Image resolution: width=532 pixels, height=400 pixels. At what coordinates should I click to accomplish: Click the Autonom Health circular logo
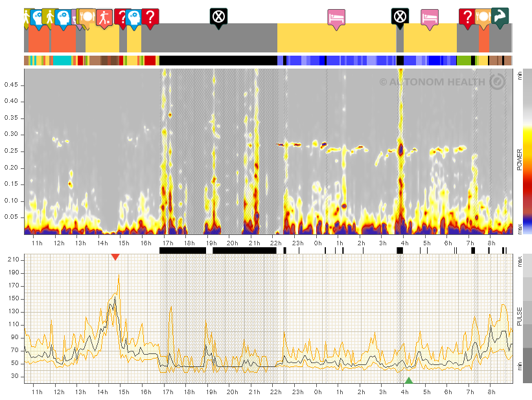tap(497, 82)
